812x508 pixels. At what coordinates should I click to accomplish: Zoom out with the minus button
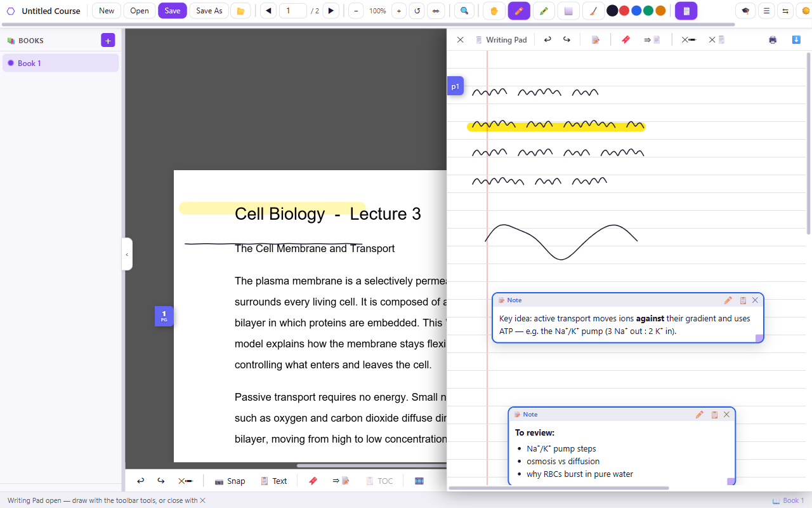(x=356, y=11)
